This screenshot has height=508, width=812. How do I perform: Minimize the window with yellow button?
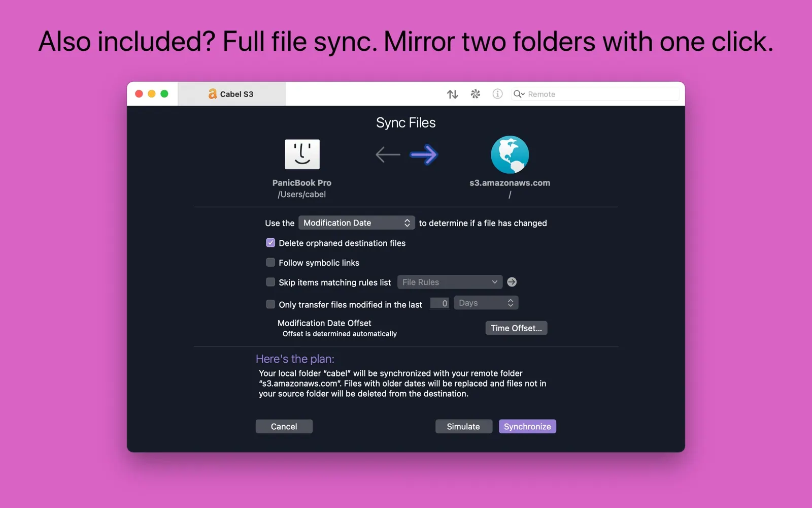pyautogui.click(x=152, y=94)
